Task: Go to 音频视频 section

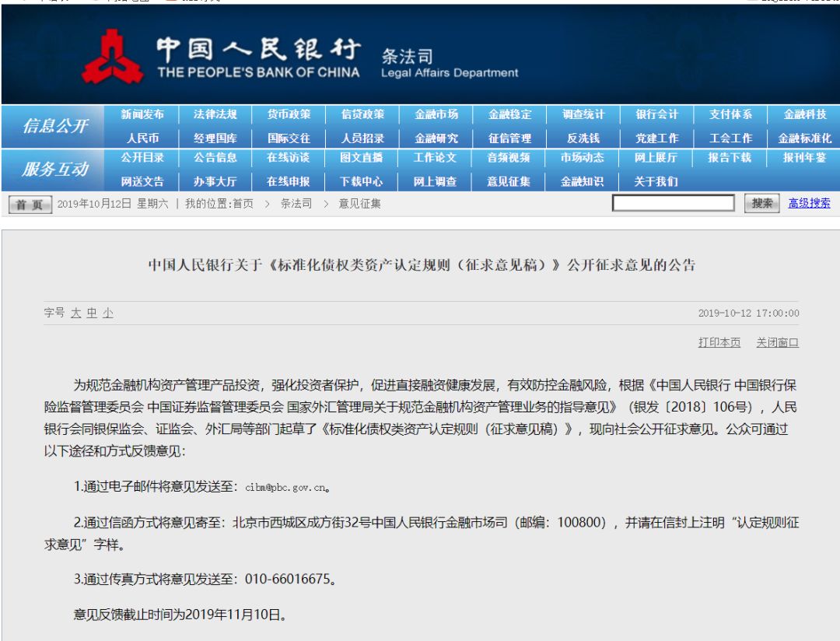Action: coord(509,158)
